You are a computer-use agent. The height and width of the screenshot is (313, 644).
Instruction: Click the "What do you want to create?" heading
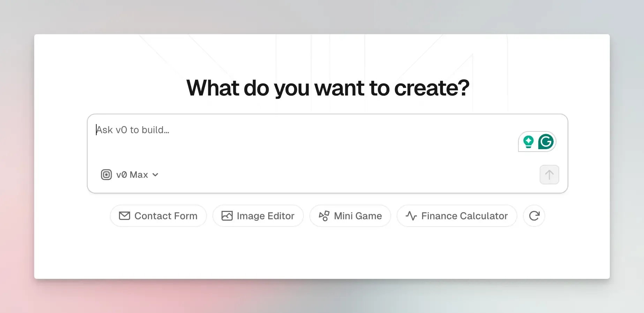pyautogui.click(x=328, y=88)
